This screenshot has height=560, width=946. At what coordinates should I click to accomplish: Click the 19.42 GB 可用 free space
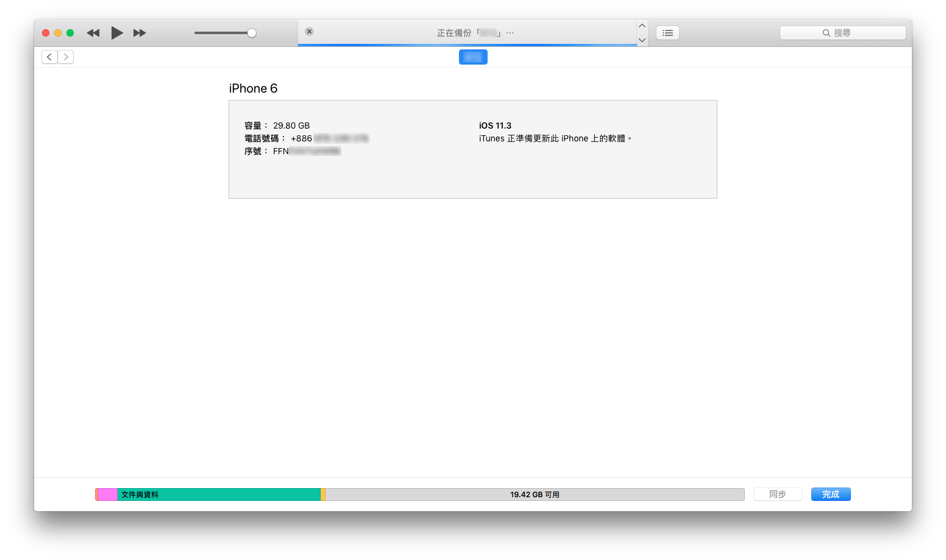[535, 494]
